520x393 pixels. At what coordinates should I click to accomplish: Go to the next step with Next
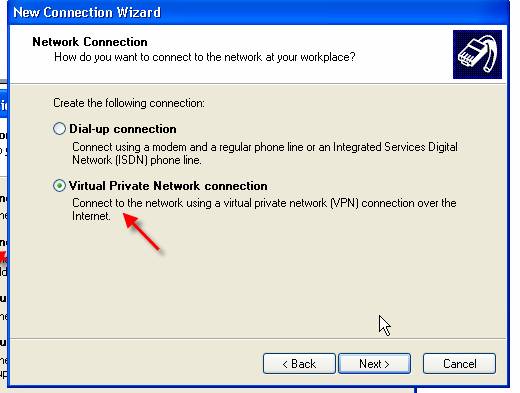[x=374, y=364]
